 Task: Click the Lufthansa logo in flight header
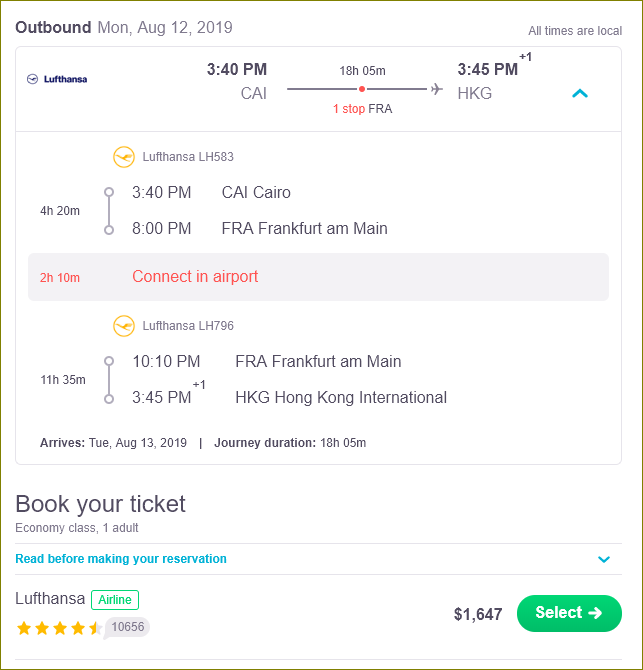pos(57,79)
